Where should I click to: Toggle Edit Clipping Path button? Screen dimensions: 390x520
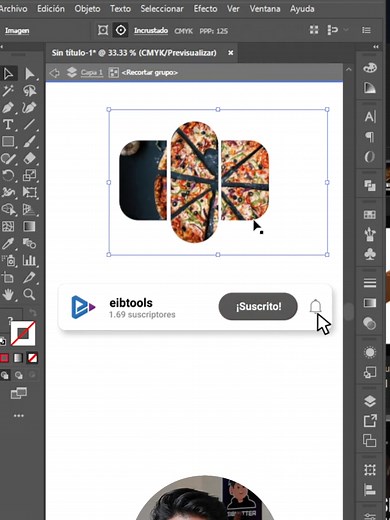[x=103, y=30]
